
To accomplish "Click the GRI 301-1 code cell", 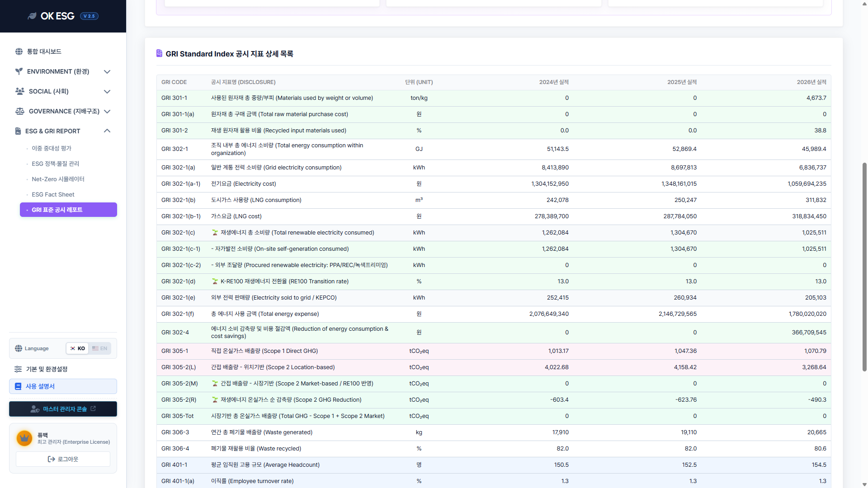I will [174, 98].
